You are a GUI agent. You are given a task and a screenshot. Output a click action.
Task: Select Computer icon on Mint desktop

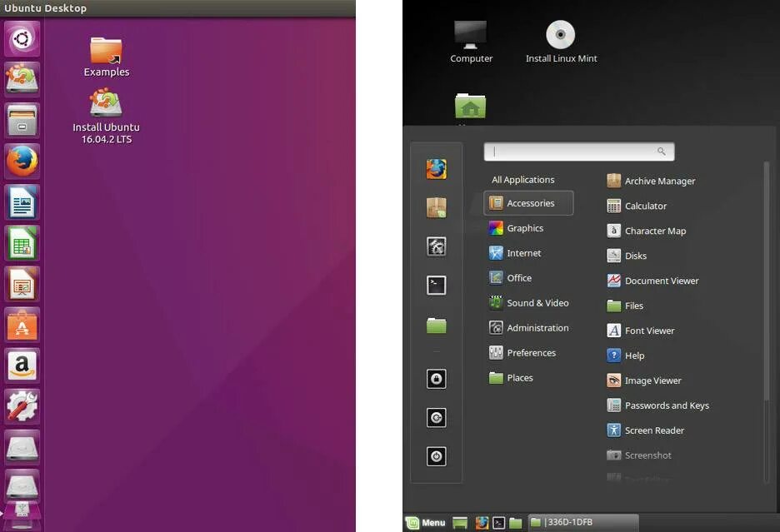(x=471, y=42)
